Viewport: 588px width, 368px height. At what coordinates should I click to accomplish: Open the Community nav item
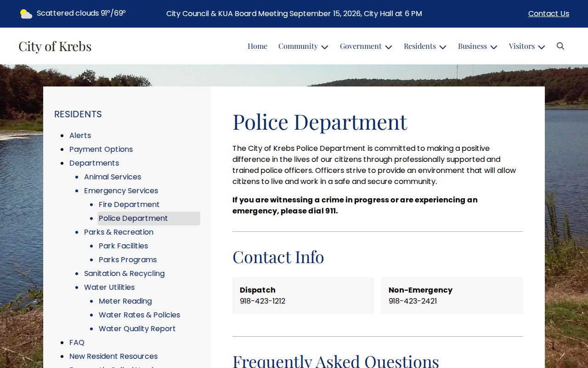click(298, 46)
